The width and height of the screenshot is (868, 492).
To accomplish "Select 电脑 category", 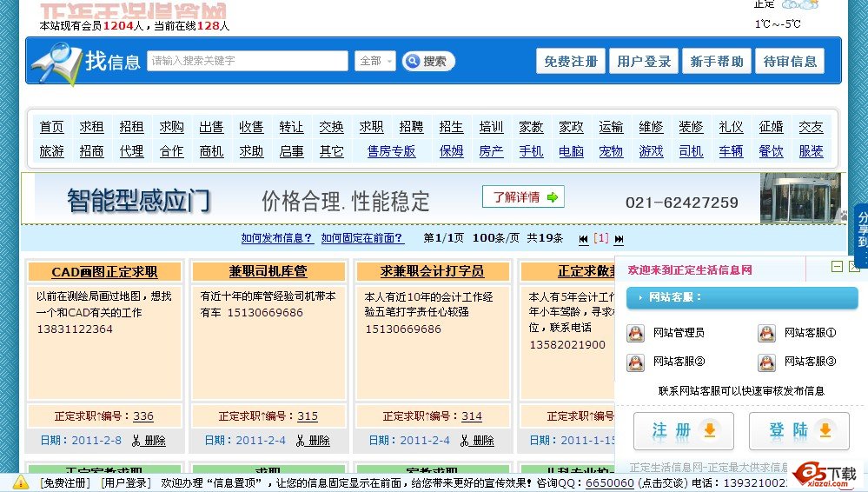I will click(572, 151).
